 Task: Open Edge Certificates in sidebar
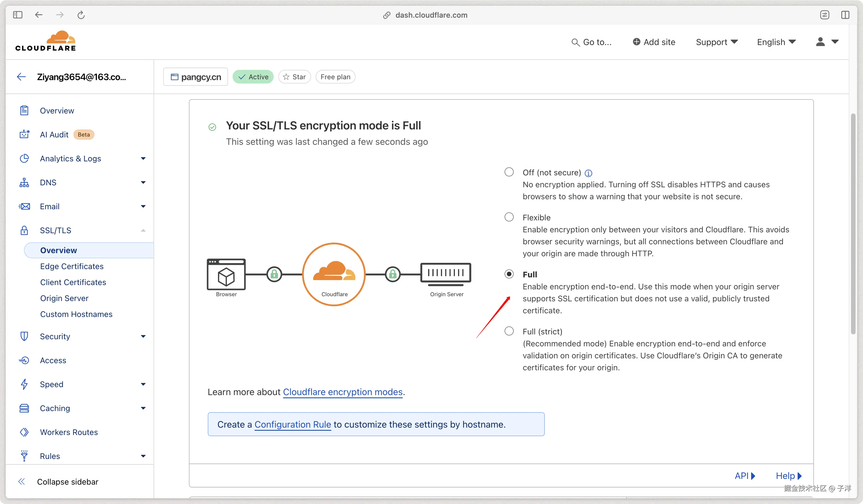(x=72, y=266)
